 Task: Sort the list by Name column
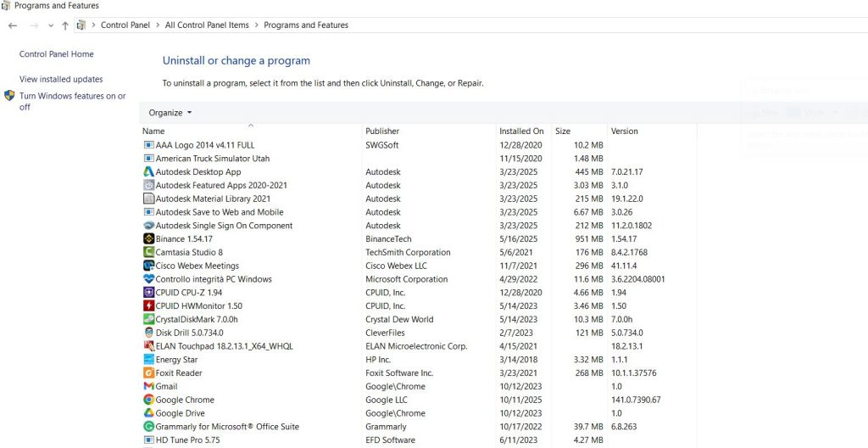[x=154, y=132]
